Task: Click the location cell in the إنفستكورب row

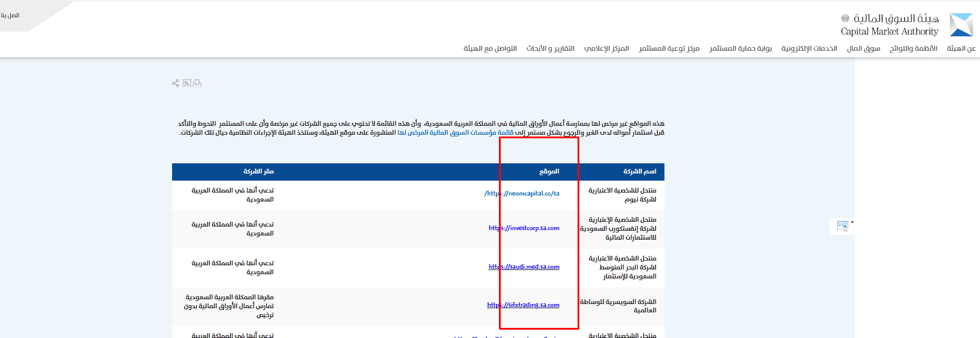Action: 233,229
